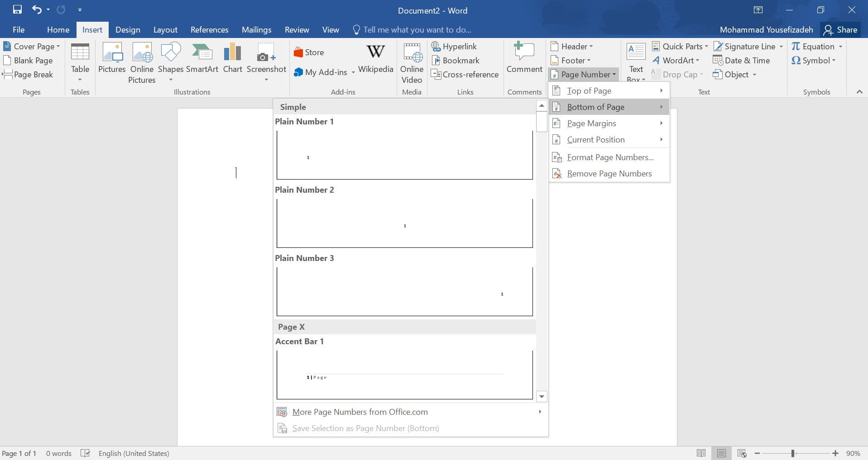Collapse the ribbon with the caret arrow
This screenshot has width=868, height=460.
pyautogui.click(x=859, y=92)
